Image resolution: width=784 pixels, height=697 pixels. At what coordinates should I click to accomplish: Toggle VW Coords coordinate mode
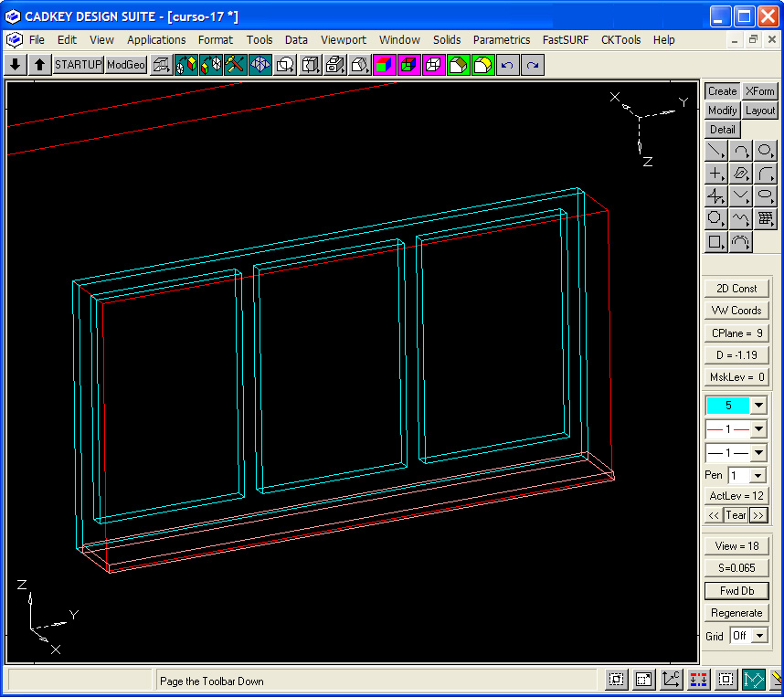(x=736, y=311)
